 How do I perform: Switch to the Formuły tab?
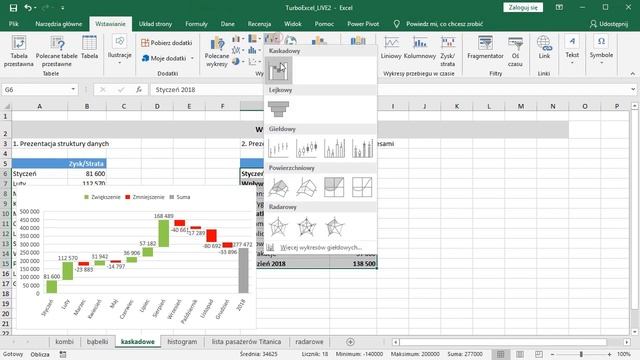(196, 24)
